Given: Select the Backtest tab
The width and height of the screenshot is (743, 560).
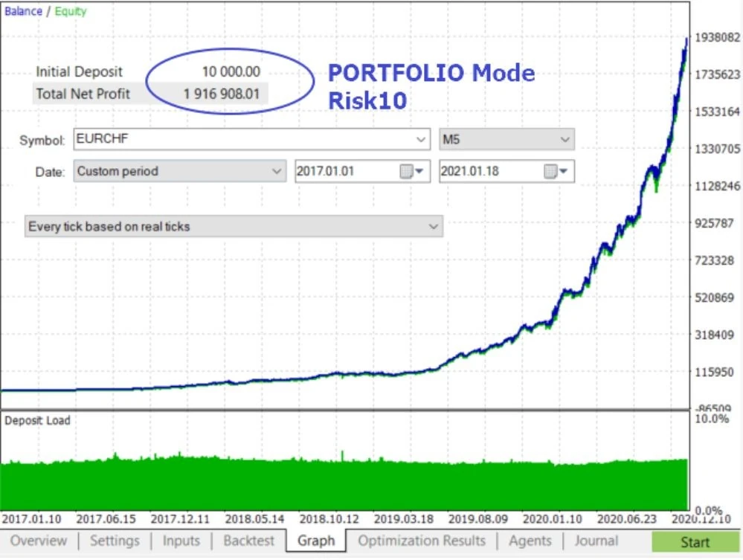Looking at the screenshot, I should tap(248, 541).
